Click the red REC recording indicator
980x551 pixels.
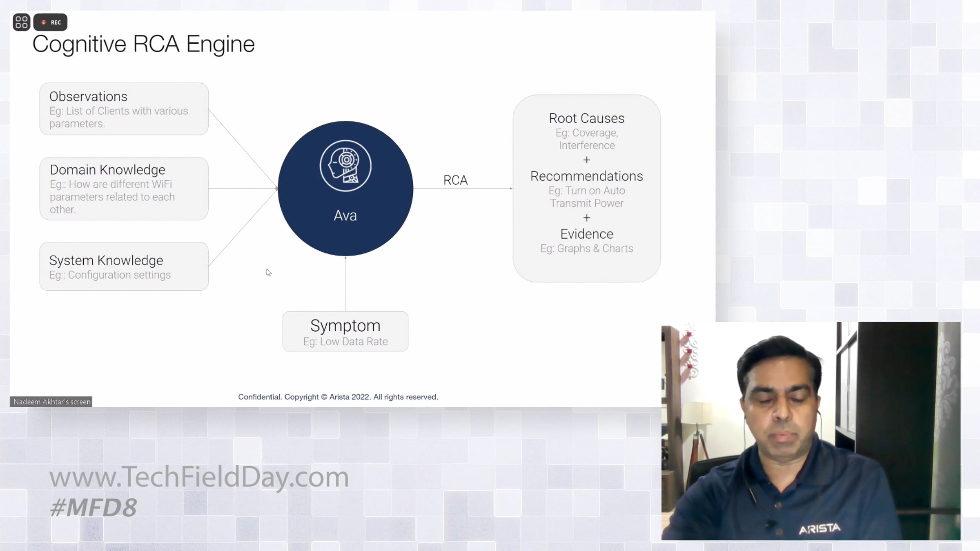pyautogui.click(x=51, y=22)
